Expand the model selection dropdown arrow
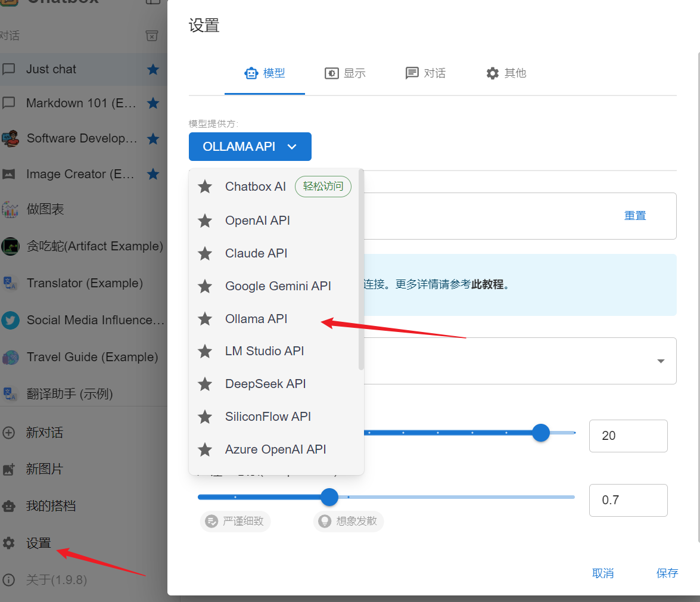The height and width of the screenshot is (602, 700). (661, 361)
